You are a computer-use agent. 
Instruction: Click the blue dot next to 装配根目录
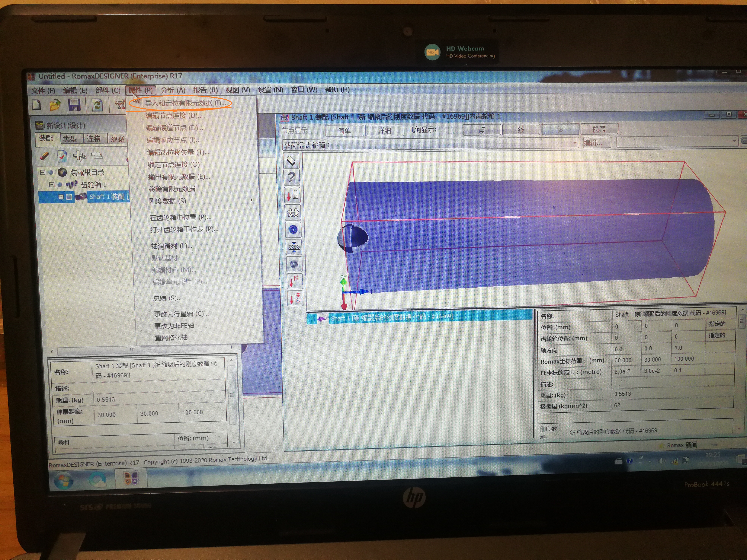click(51, 173)
